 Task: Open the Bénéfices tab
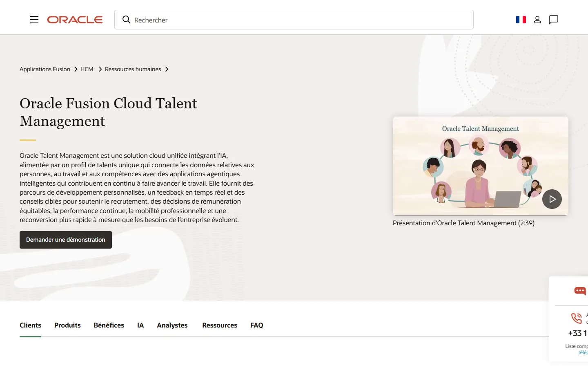click(x=109, y=325)
